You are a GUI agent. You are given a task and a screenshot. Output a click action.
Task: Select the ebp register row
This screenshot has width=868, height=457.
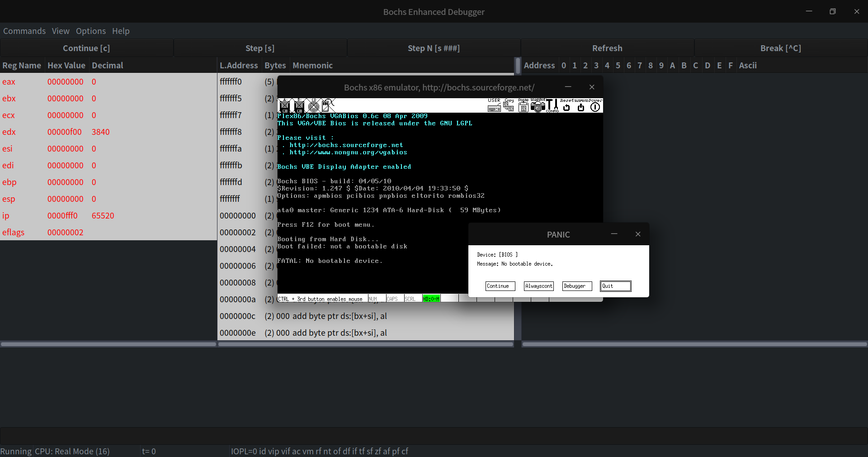(108, 182)
